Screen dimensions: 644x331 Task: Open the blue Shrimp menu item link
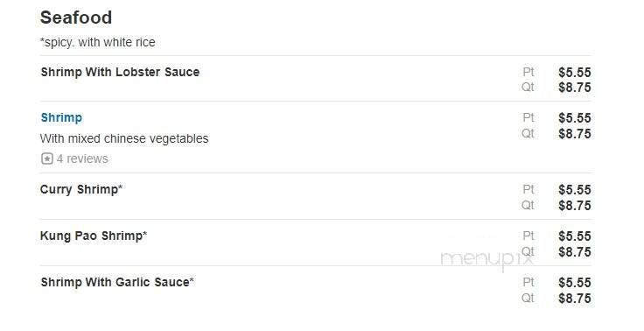[x=61, y=117]
